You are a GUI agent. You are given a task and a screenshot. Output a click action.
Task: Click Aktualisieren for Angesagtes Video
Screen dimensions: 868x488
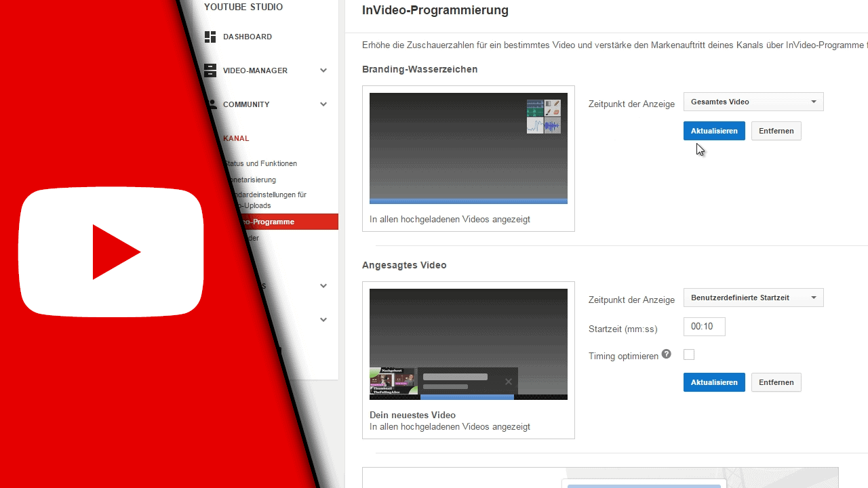click(x=714, y=382)
